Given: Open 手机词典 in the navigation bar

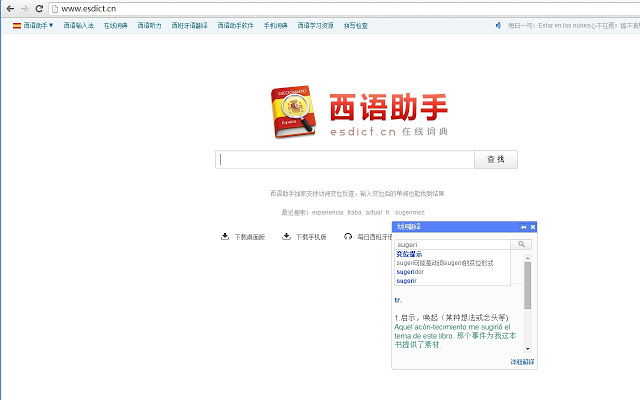Looking at the screenshot, I should (276, 26).
